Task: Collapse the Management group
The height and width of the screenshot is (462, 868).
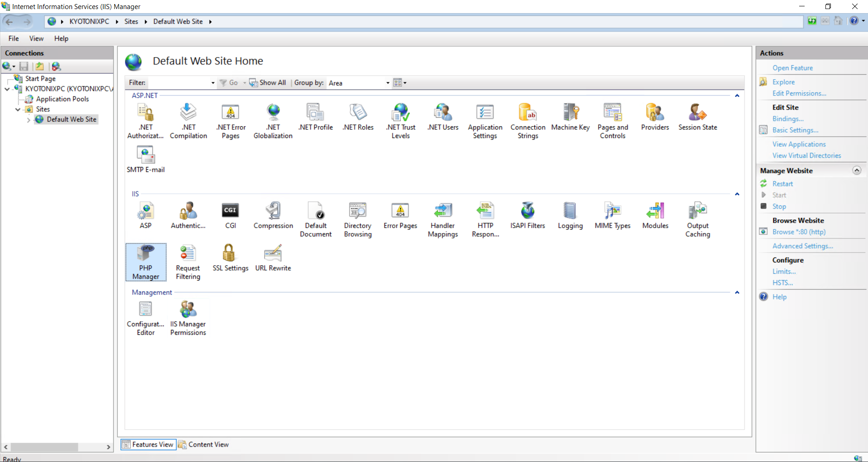Action: (x=737, y=293)
